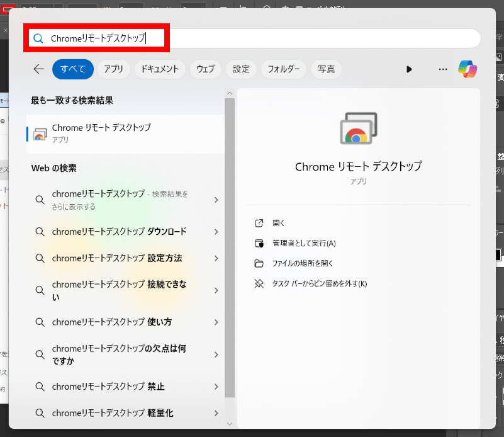Click the unpin icon beside タスクバーからピン留めを外す
Viewport: 504px width, 437px height.
[x=259, y=284]
